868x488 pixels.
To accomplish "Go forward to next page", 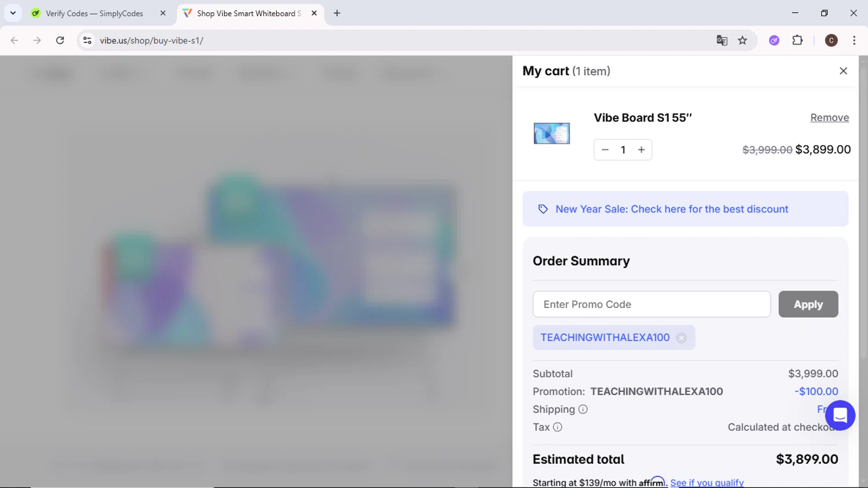I will tap(37, 41).
